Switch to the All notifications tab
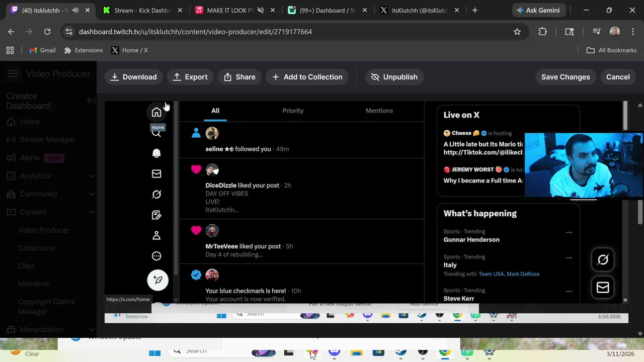Viewport: 644px width, 362px height. pyautogui.click(x=215, y=111)
